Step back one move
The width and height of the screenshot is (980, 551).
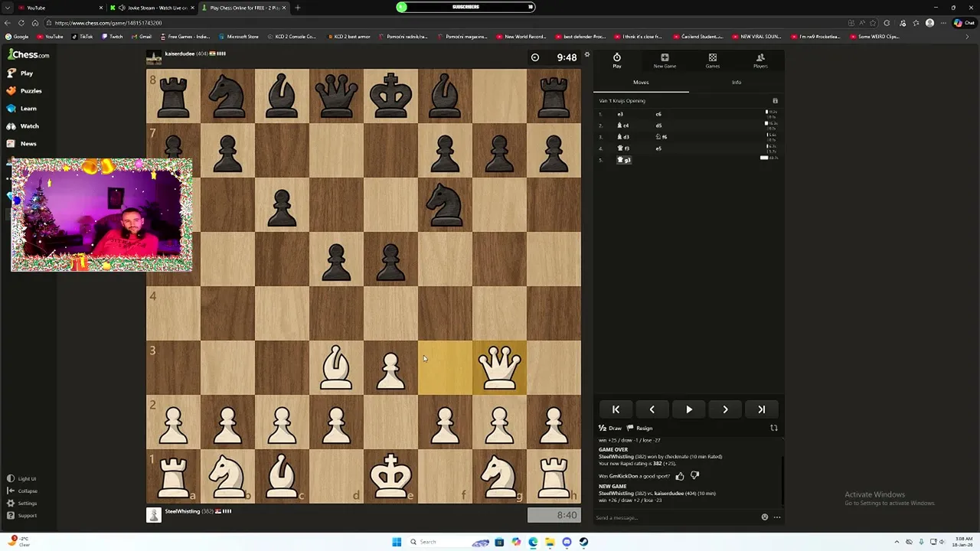coord(652,409)
